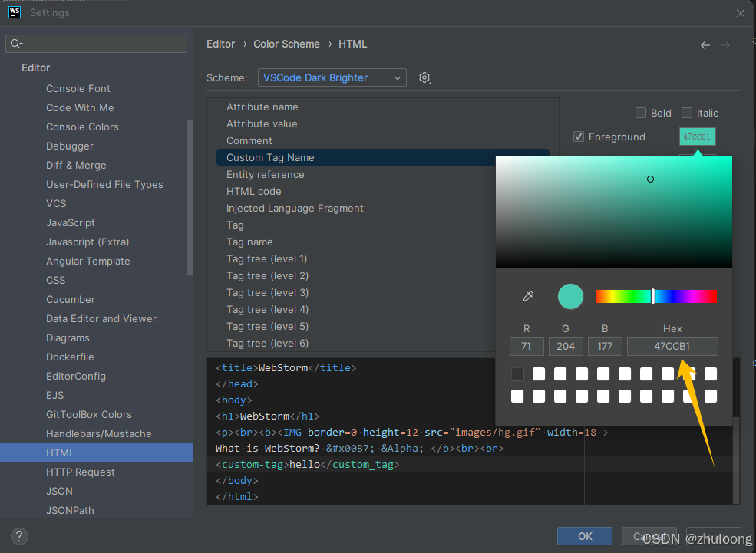
Task: Click the help question mark icon
Action: pyautogui.click(x=19, y=536)
